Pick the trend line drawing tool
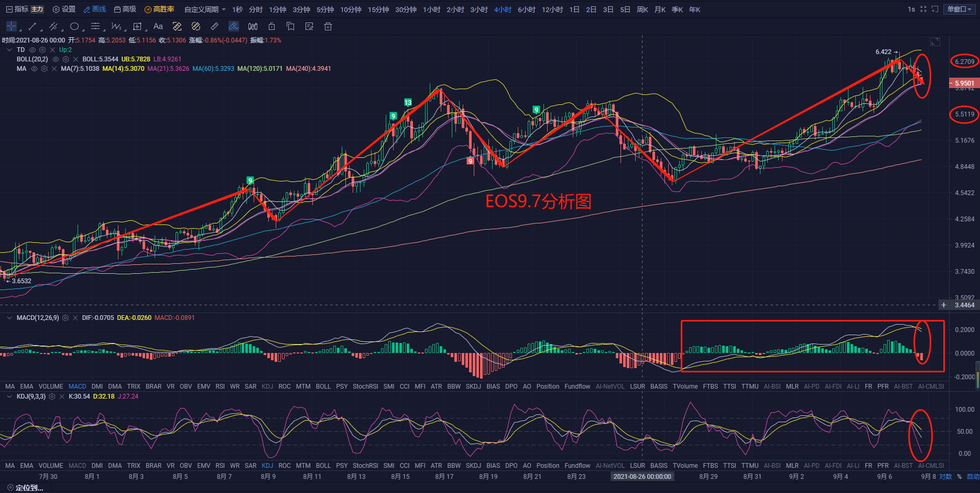 32,26
